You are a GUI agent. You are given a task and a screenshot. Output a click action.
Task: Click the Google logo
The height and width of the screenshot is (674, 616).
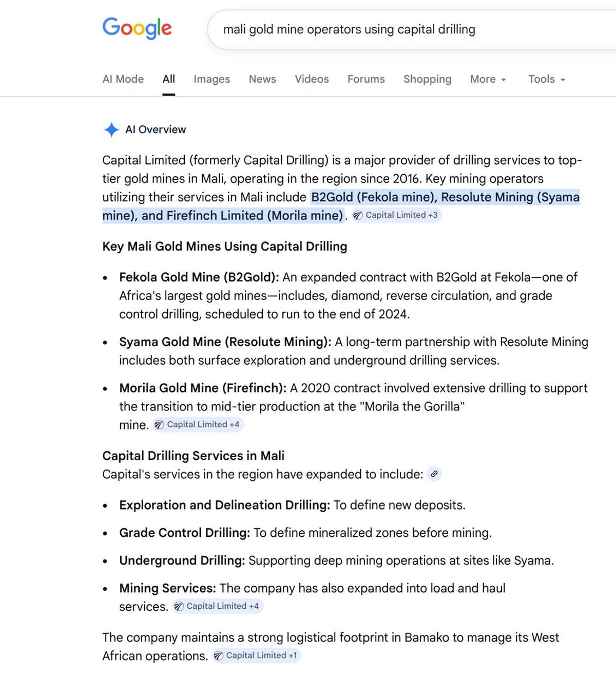point(137,28)
